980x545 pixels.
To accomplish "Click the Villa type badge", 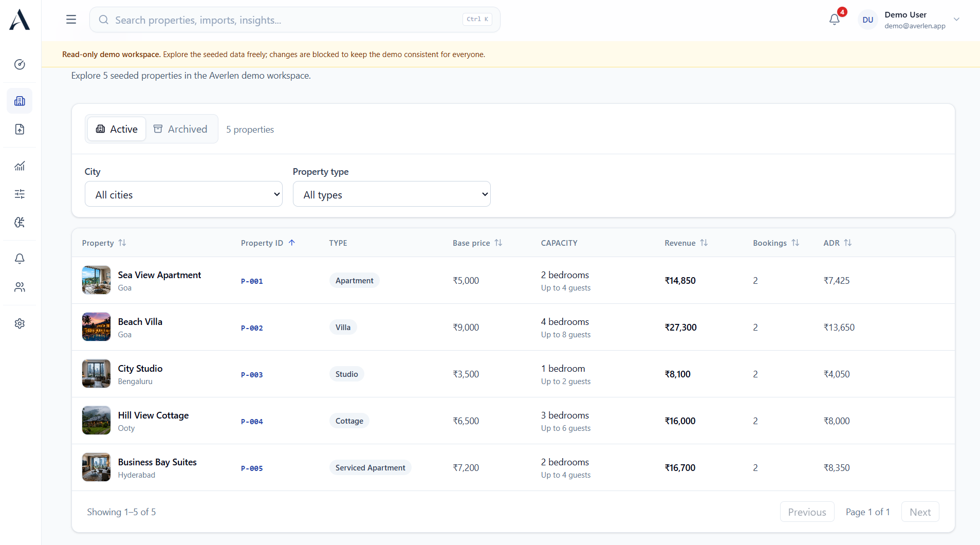I will [x=343, y=327].
